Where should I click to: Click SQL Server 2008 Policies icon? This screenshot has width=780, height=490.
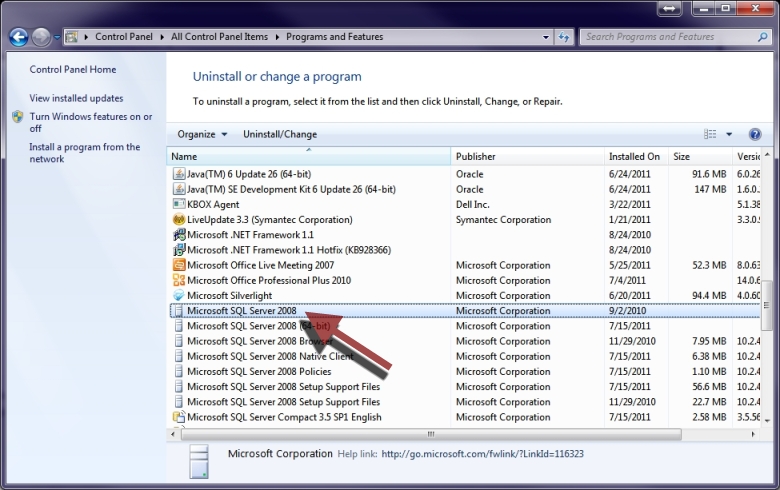click(179, 372)
